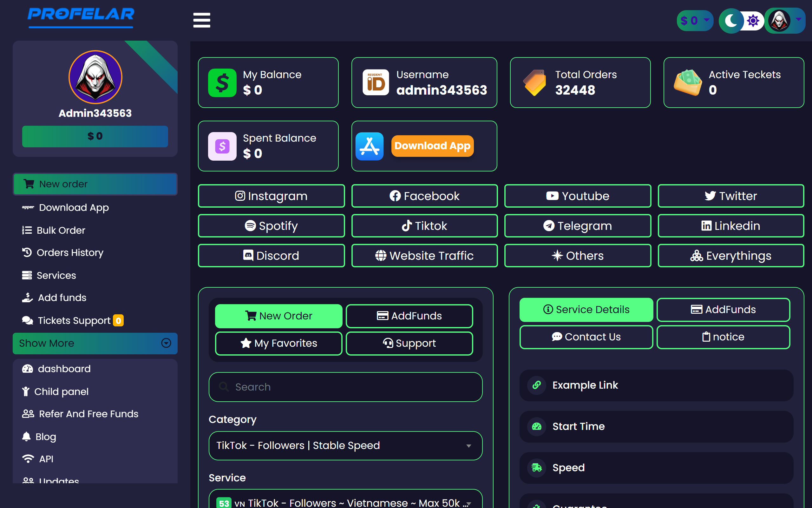
Task: Click the Username ID icon
Action: pyautogui.click(x=376, y=83)
